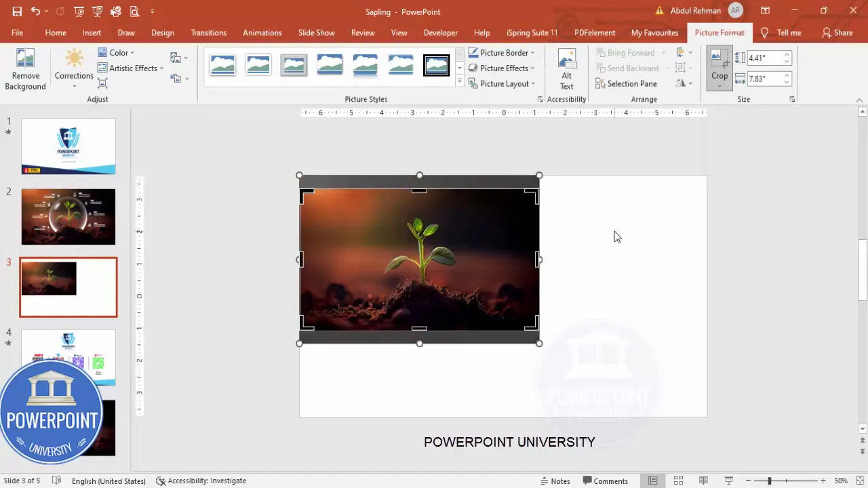Image resolution: width=868 pixels, height=488 pixels.
Task: Click the Alt Text button
Action: [566, 70]
